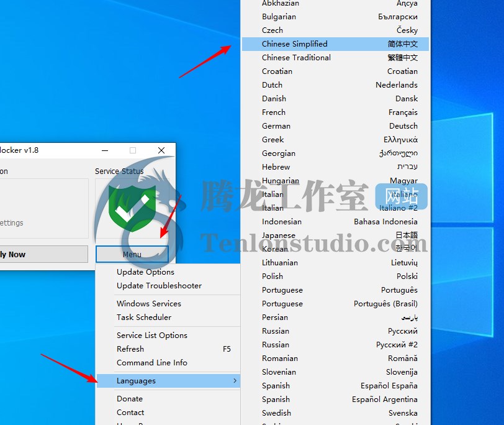Click the Menu button
Screen dimensions: 504x425
pos(132,254)
